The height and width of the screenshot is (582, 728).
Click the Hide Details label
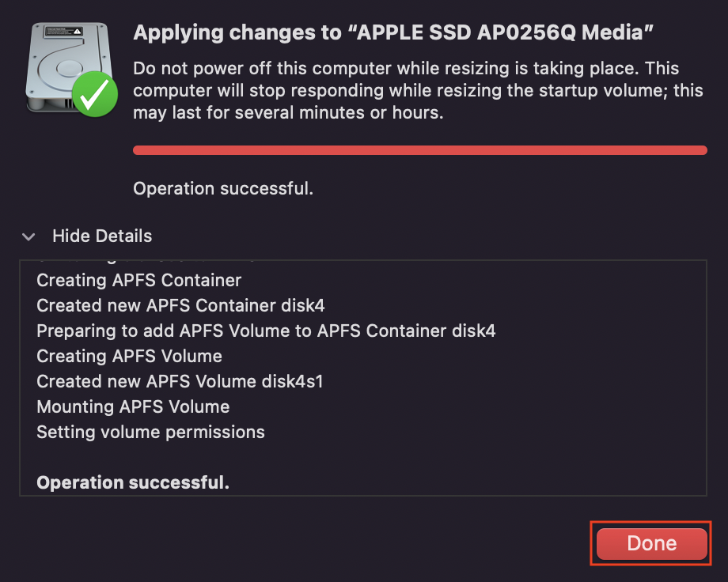[x=102, y=236]
